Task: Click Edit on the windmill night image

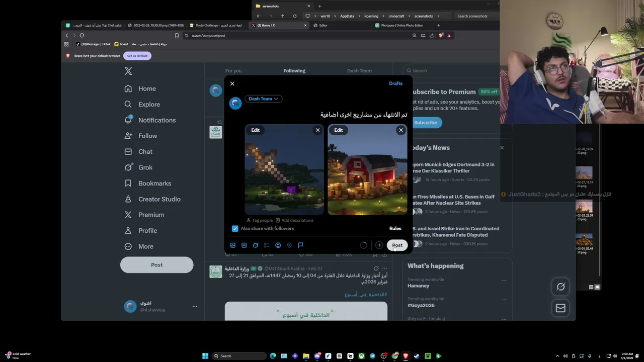Action: (255, 130)
